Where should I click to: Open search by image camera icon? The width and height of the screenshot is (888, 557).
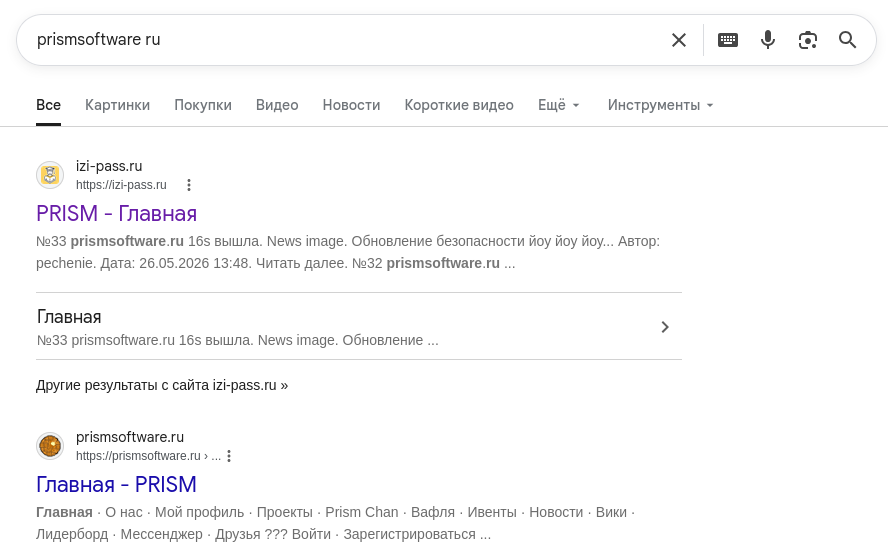click(x=808, y=40)
